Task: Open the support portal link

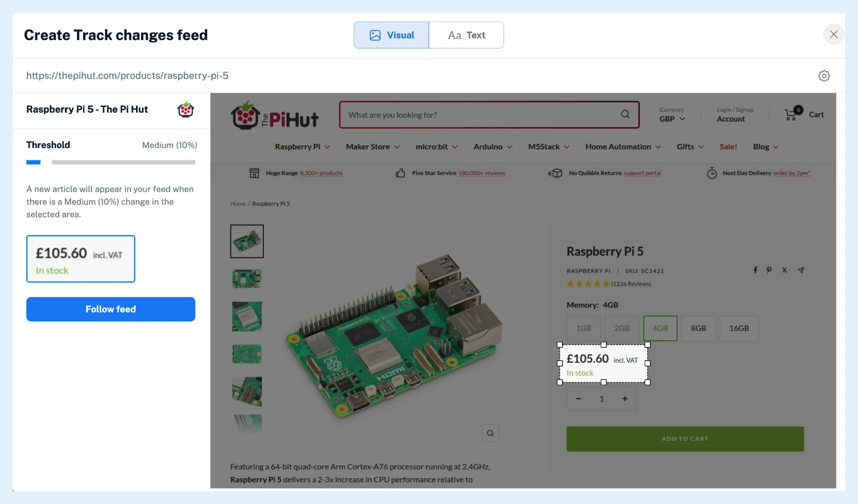Action: click(642, 173)
